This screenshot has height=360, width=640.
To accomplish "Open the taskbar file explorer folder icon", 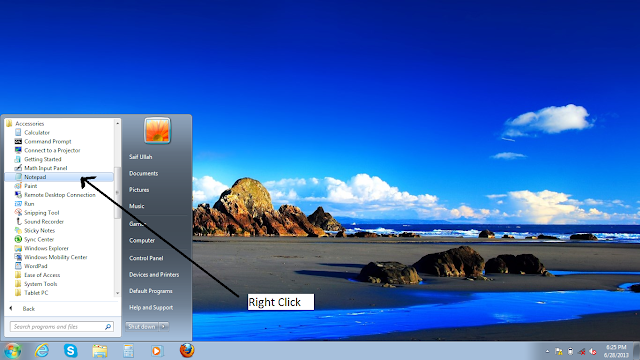I will [100, 351].
